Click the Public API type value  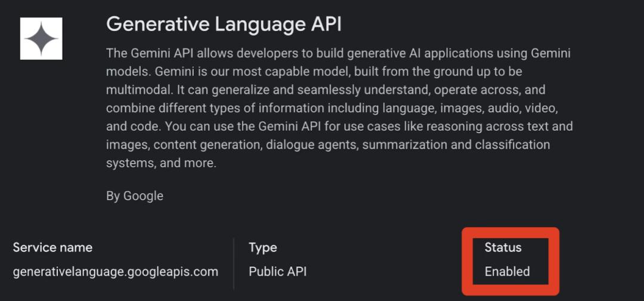(x=277, y=272)
